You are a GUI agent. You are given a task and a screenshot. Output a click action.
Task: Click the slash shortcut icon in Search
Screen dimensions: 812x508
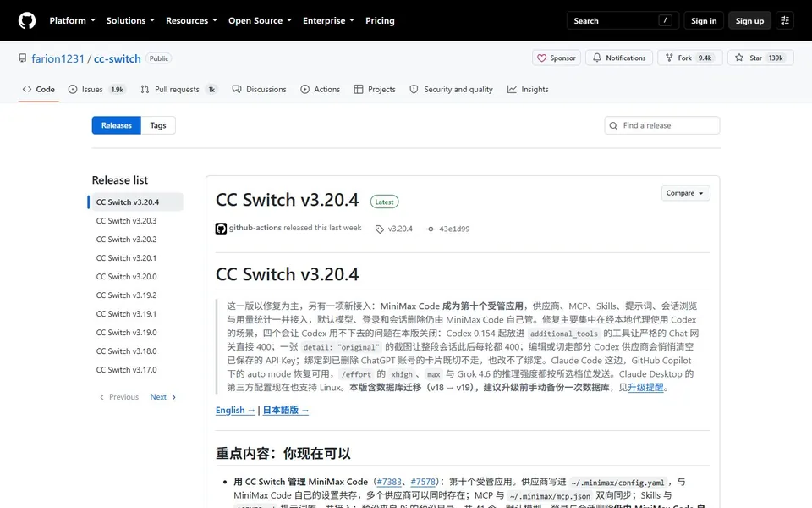(665, 20)
